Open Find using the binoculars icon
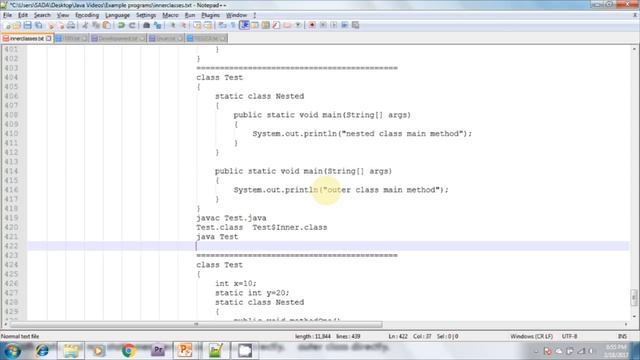Image resolution: width=640 pixels, height=360 pixels. 146,25
